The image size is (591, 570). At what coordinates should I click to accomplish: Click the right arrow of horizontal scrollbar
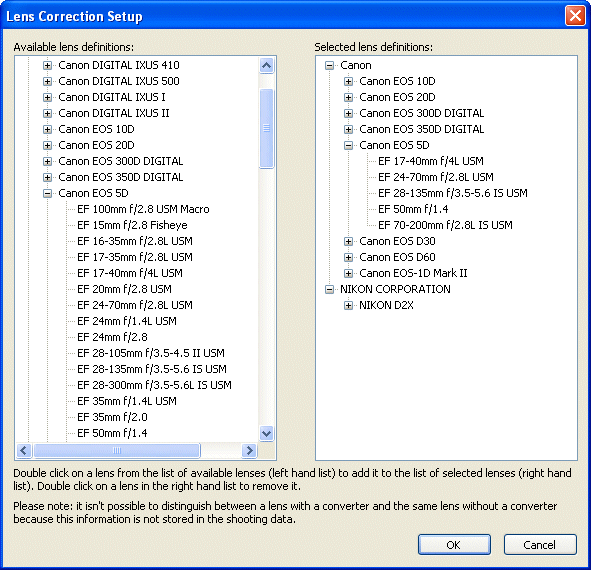249,450
